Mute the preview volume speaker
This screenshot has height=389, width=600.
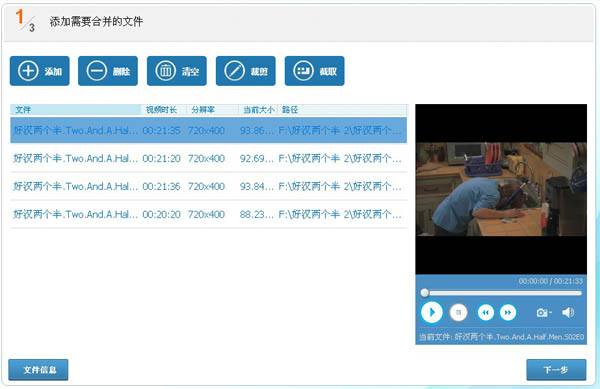[x=568, y=313]
